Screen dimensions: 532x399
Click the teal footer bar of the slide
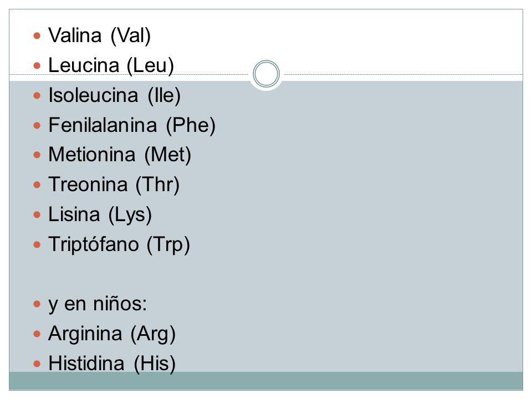click(x=266, y=381)
